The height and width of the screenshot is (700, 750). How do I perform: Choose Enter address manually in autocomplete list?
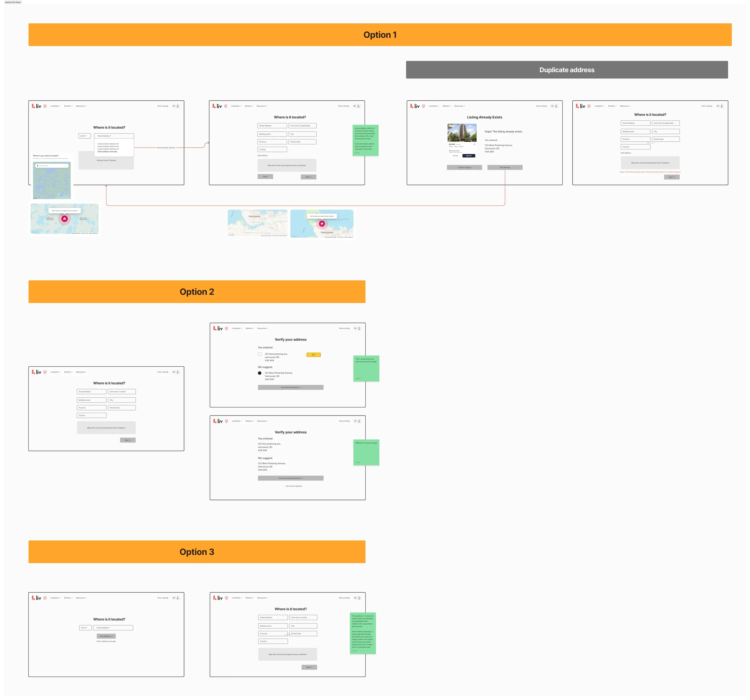(107, 152)
